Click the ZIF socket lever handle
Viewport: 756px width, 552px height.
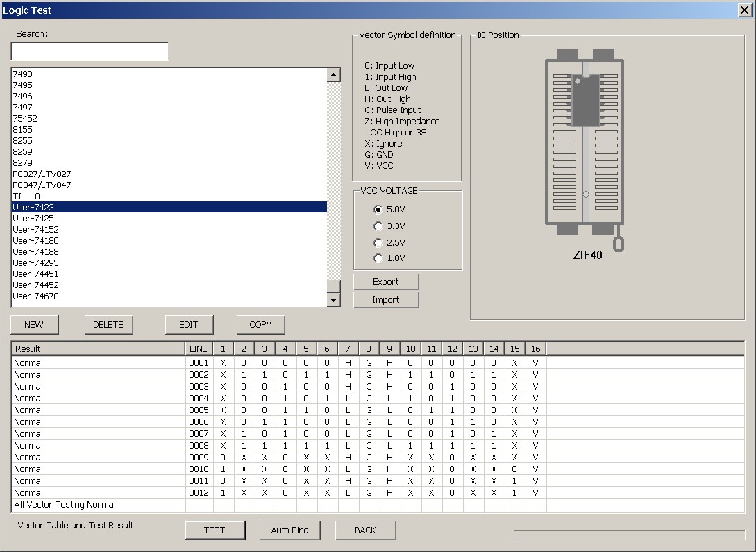click(x=618, y=243)
